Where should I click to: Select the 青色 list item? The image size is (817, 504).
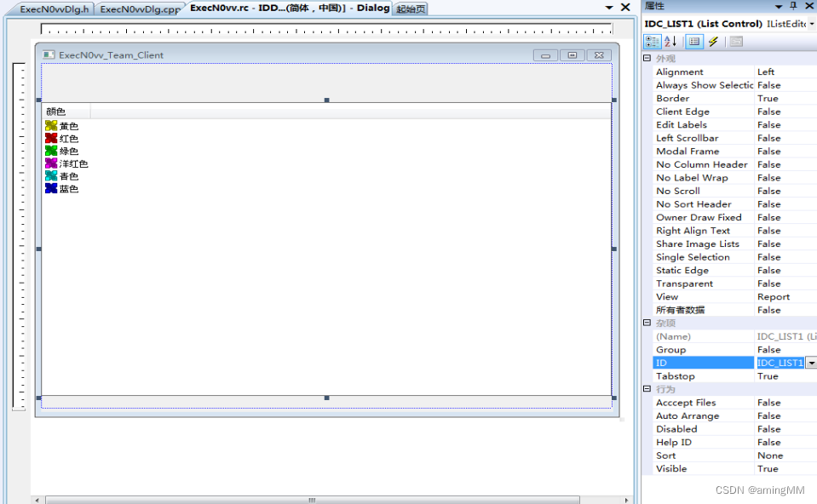(69, 176)
